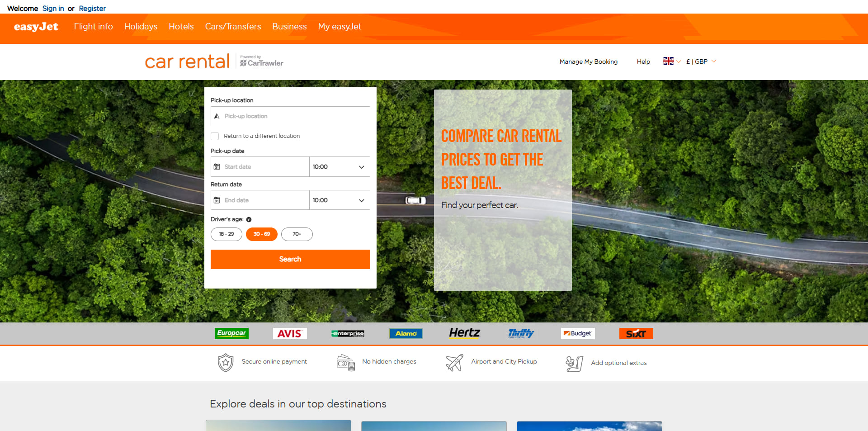This screenshot has width=868, height=431.
Task: Click the no hidden charges coins icon
Action: 346,363
